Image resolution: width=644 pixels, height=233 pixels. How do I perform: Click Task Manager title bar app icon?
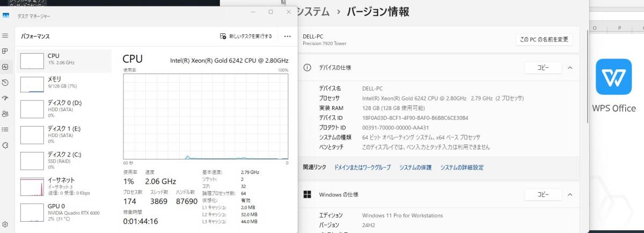tap(6, 16)
